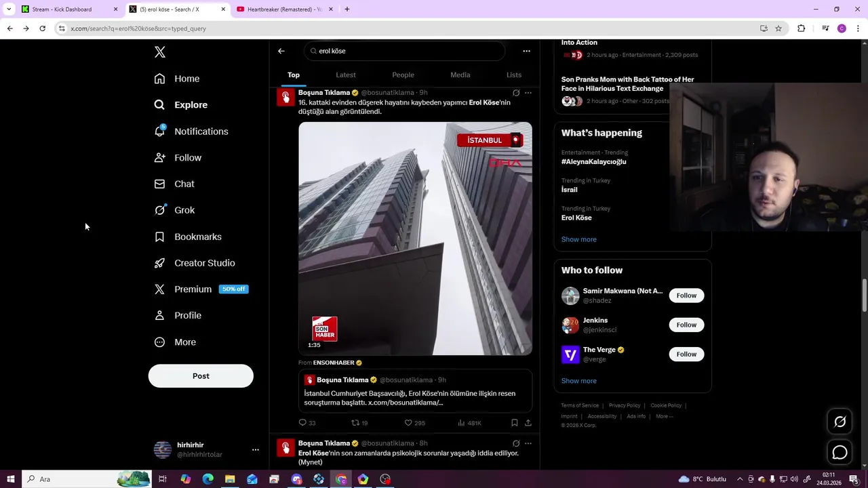The image size is (868, 488).
Task: Open Chat in the sidebar
Action: pyautogui.click(x=174, y=184)
